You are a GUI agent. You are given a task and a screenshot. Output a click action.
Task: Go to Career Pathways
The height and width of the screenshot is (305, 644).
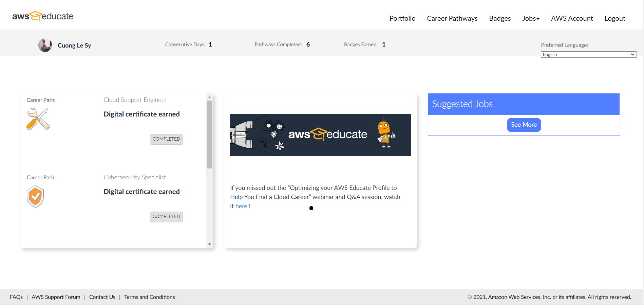(x=452, y=18)
